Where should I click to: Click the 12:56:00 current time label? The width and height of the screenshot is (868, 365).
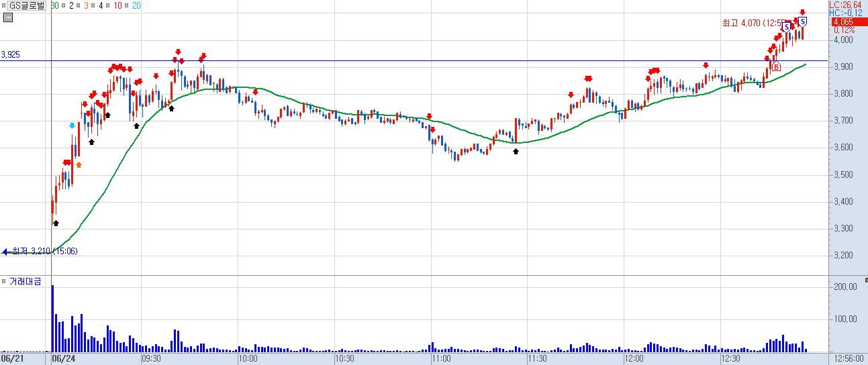click(x=848, y=359)
